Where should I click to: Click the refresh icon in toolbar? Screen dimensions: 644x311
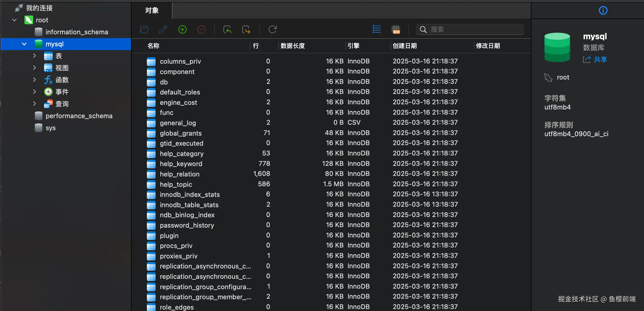point(273,29)
